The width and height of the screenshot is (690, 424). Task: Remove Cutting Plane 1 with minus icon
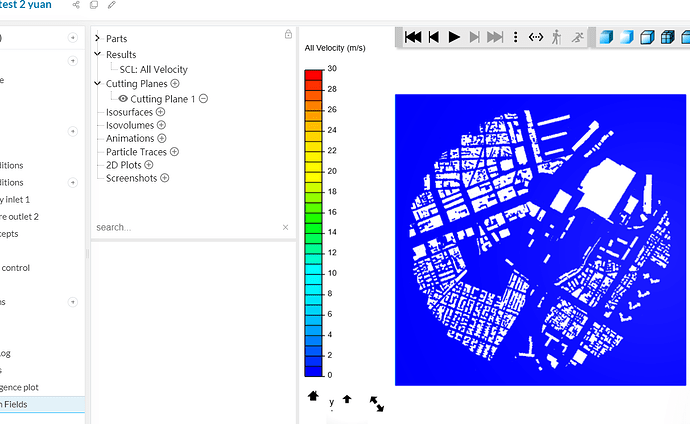203,99
